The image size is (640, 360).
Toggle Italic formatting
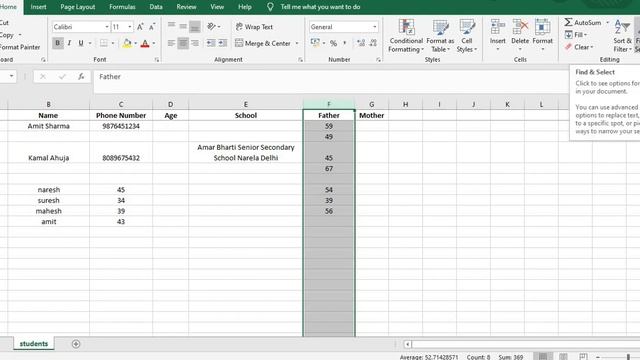69,43
